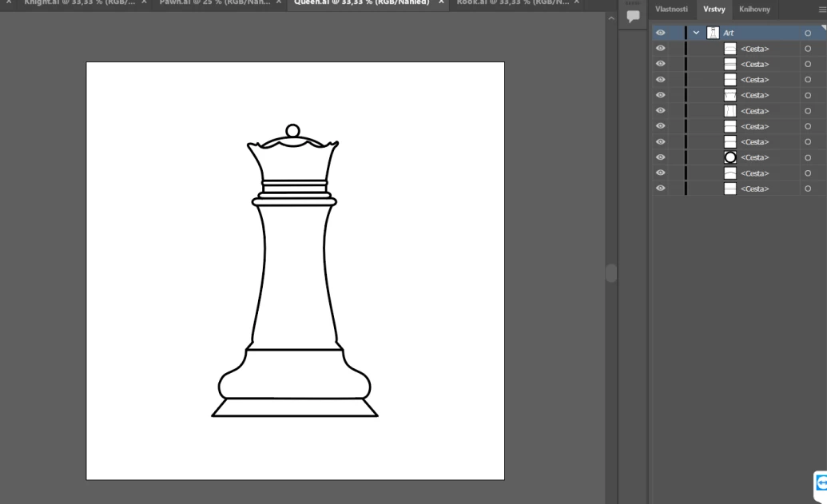The image size is (827, 504).
Task: Select the <Cesta> name beside the circle thumbnail
Action: (x=755, y=157)
